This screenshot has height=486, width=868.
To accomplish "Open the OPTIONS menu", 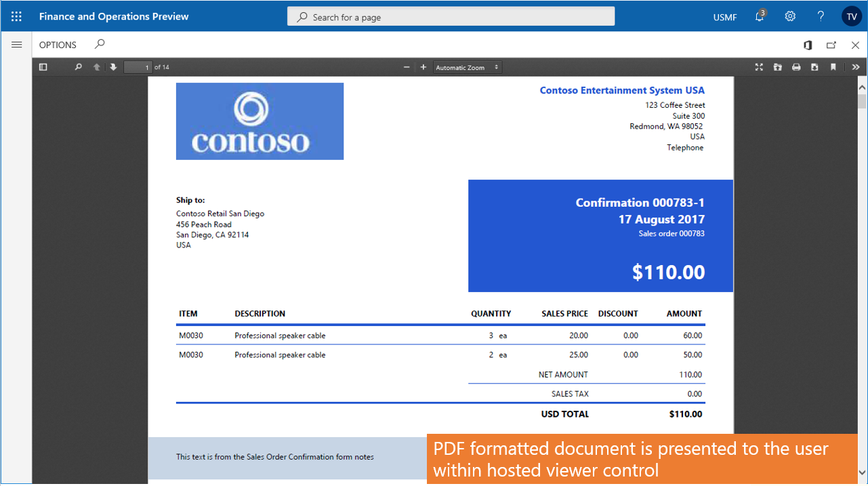I will coord(57,45).
